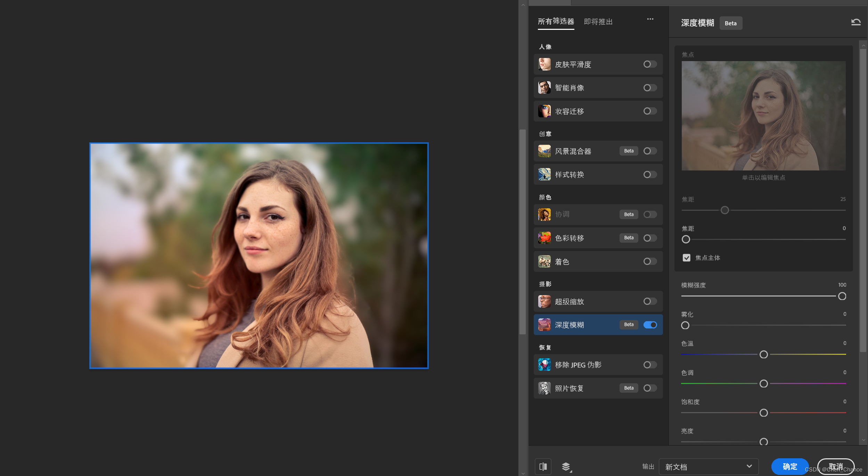This screenshot has height=476, width=868.
Task: Click the 模糊强度 slider handle
Action: (842, 296)
